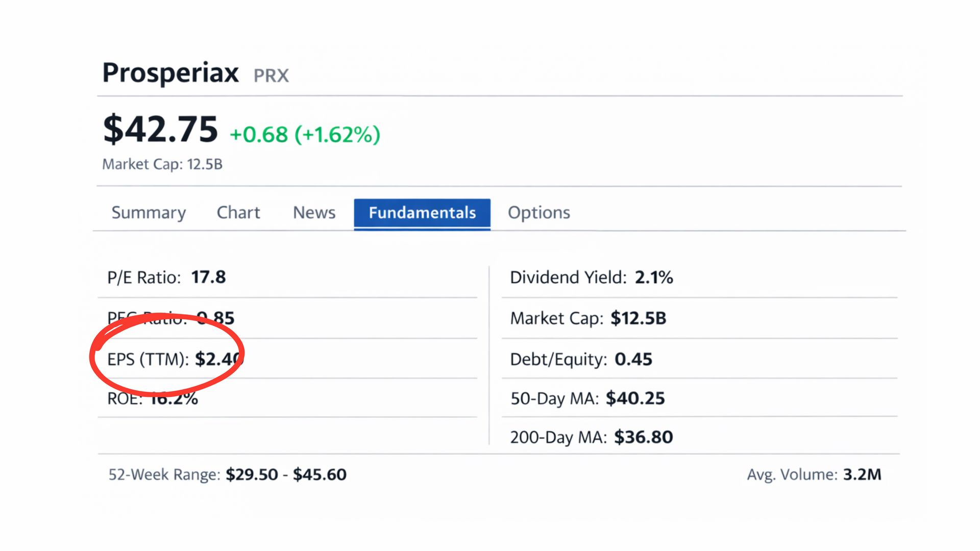Switch to the Chart tab
The height and width of the screenshot is (551, 980).
click(238, 212)
